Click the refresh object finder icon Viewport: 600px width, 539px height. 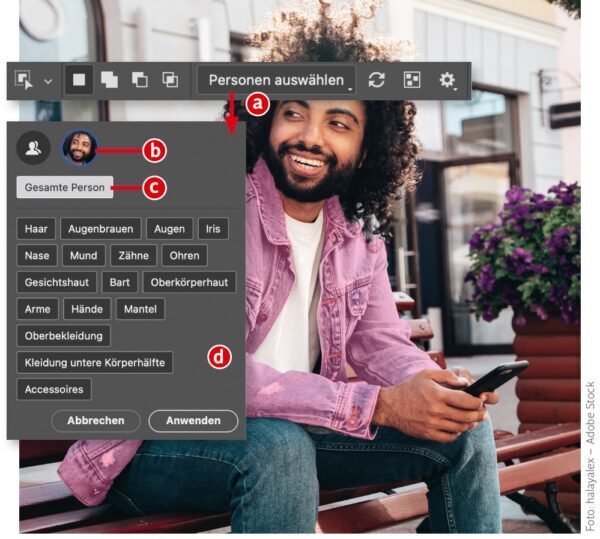377,80
